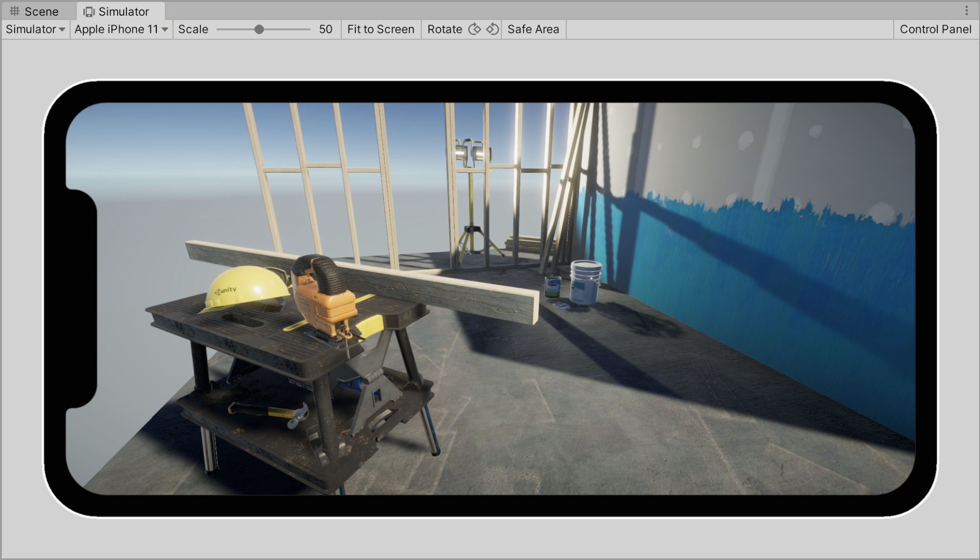The height and width of the screenshot is (560, 980).
Task: Select the Scene grid hash icon
Action: tap(14, 10)
